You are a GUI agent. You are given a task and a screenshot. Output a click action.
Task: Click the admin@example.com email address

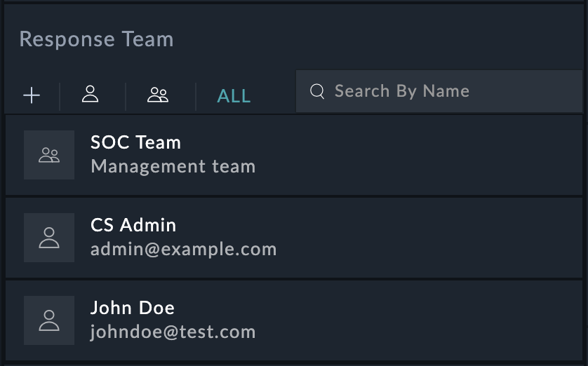pyautogui.click(x=183, y=249)
